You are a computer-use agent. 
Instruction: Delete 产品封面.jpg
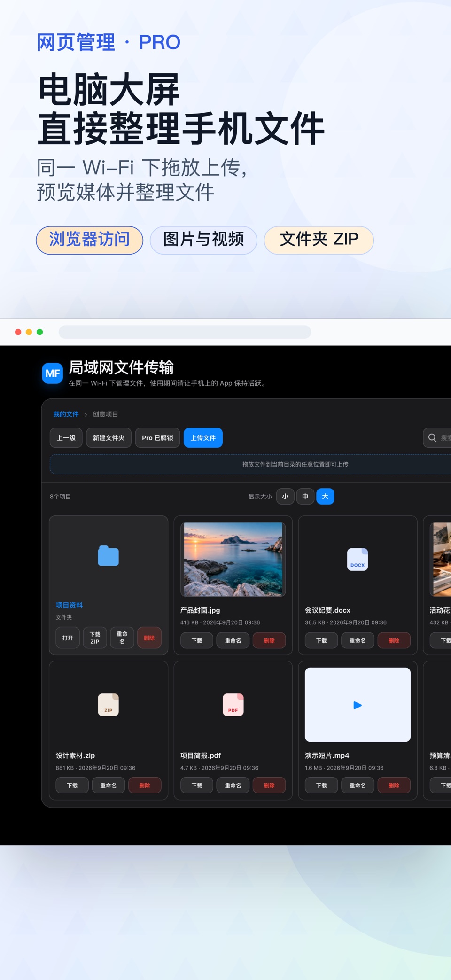point(269,641)
